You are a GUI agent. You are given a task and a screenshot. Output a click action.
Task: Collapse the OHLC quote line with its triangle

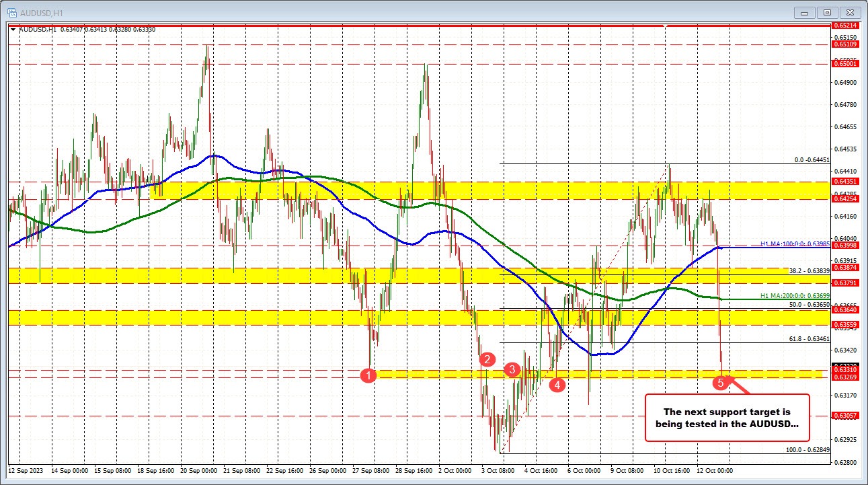pos(13,29)
